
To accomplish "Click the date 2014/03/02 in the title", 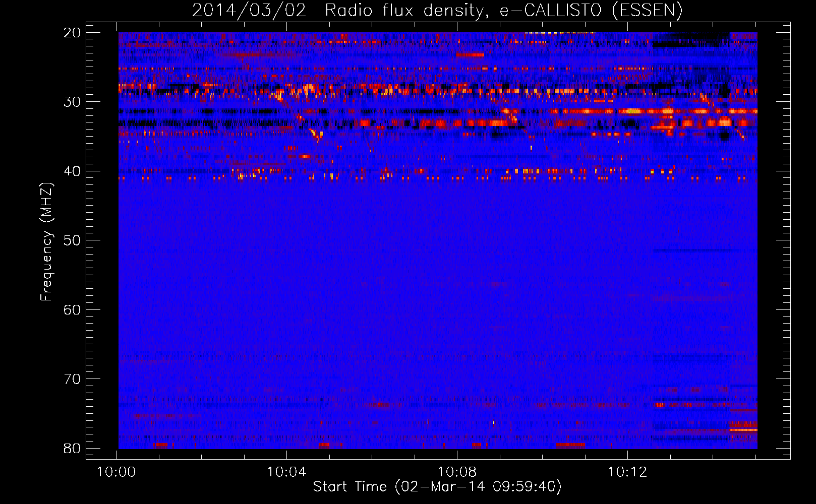I will pyautogui.click(x=249, y=11).
